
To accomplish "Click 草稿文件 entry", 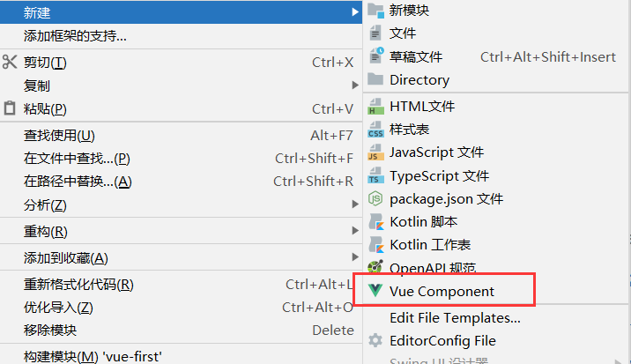I will 496,56.
